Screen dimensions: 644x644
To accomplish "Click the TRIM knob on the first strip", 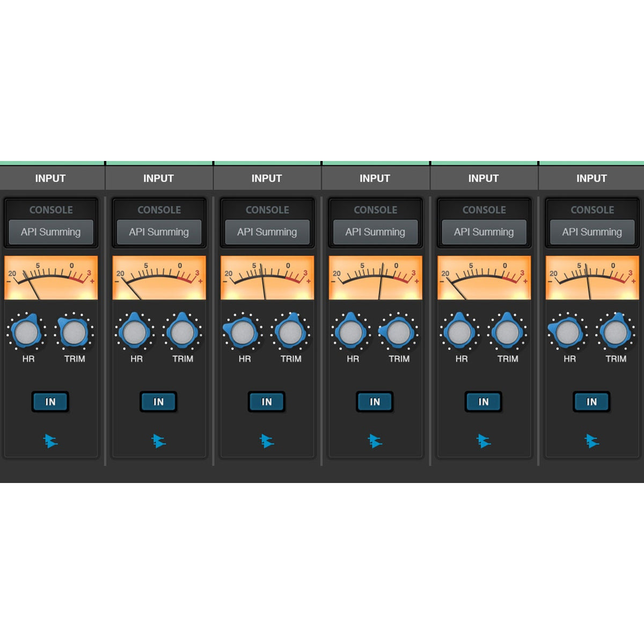I will point(74,332).
